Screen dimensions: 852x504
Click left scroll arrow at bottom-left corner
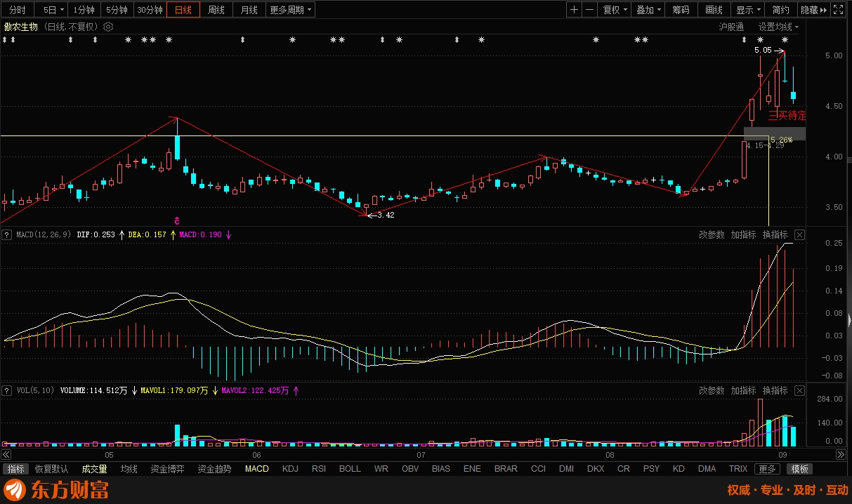[5, 455]
